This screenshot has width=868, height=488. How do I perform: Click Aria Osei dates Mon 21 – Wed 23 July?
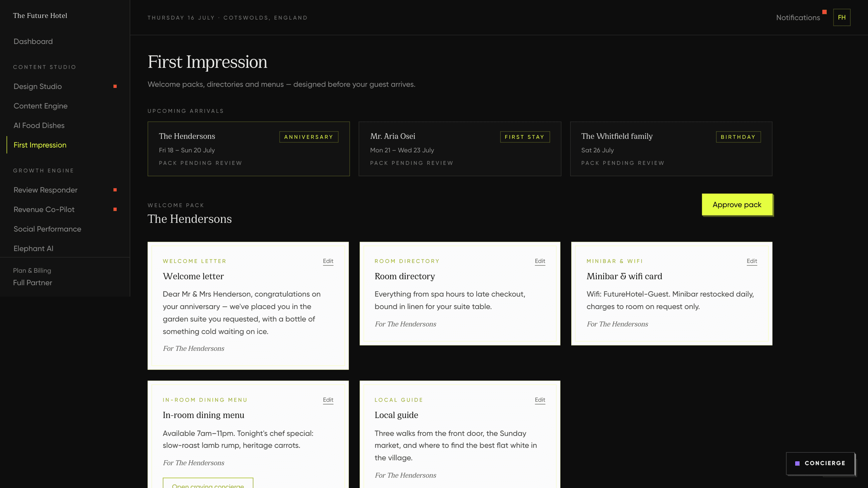tap(402, 150)
